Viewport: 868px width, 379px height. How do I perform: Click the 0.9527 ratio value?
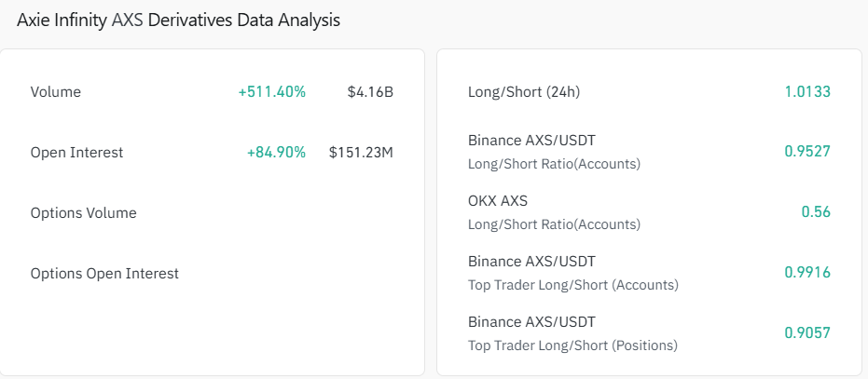coord(807,152)
